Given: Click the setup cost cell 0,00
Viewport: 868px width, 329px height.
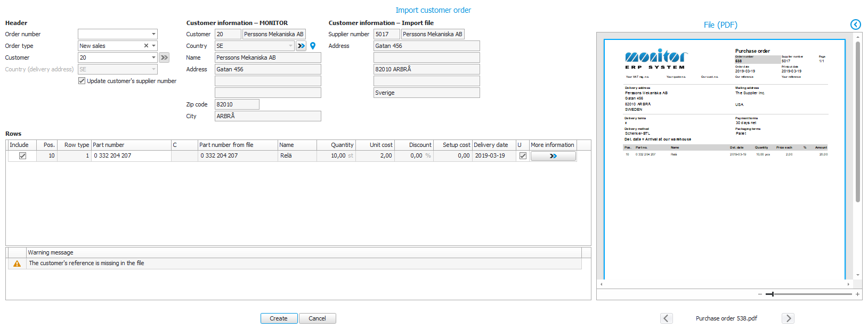Looking at the screenshot, I should click(x=452, y=156).
